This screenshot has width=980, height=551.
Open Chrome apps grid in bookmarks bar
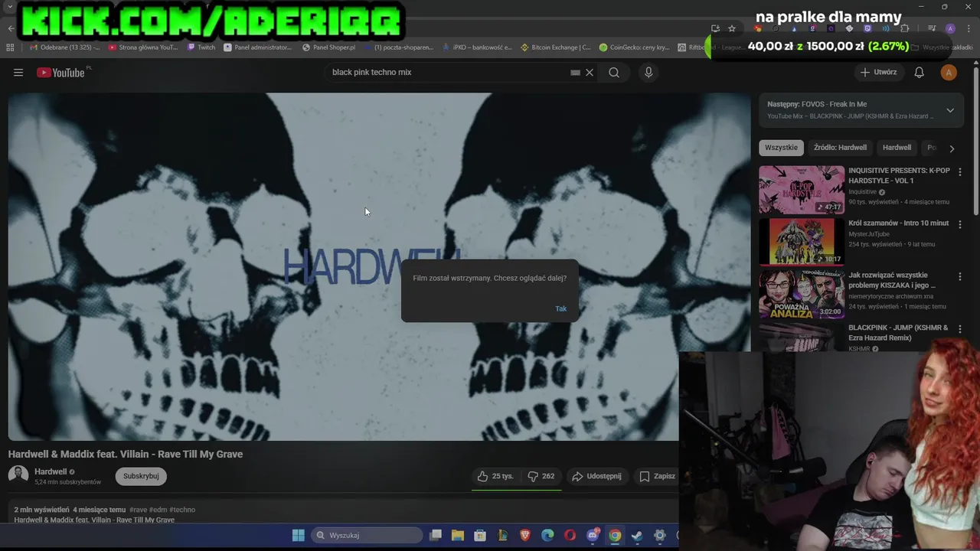click(x=10, y=47)
